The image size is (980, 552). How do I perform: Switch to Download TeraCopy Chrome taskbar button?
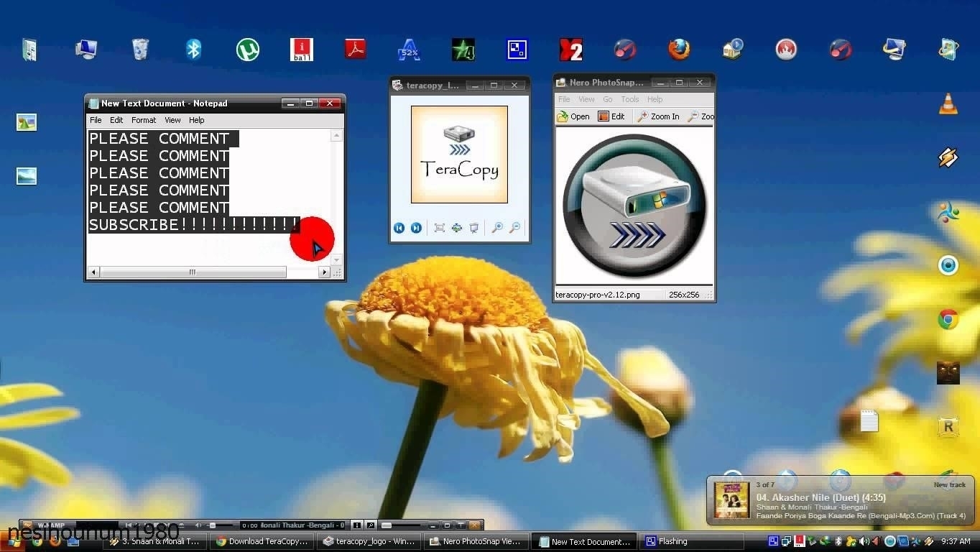[262, 541]
